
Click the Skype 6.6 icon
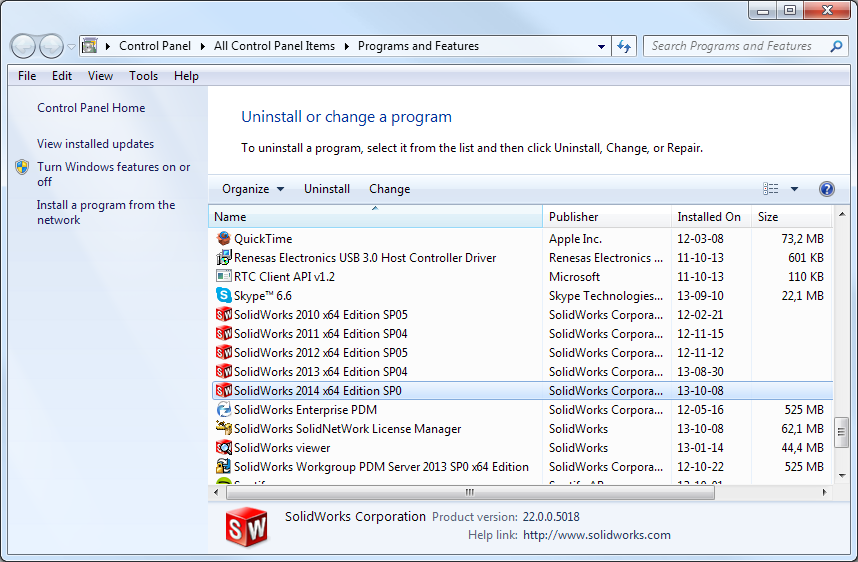223,296
